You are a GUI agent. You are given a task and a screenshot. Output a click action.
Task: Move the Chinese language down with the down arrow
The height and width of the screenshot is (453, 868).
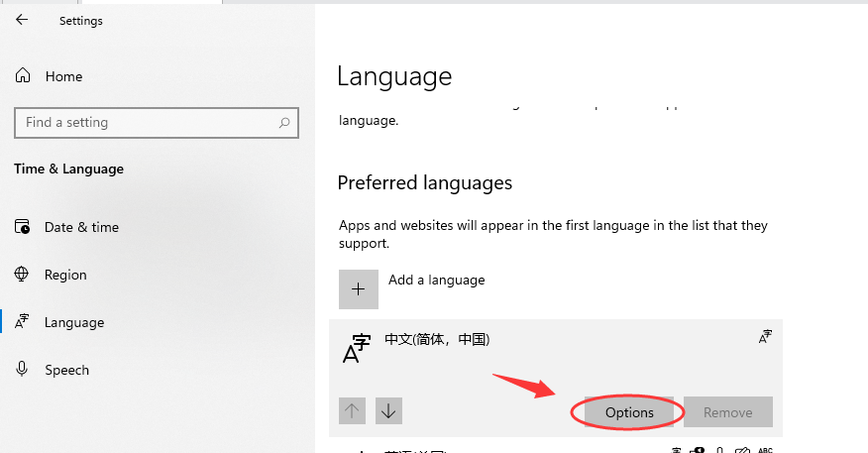point(388,410)
